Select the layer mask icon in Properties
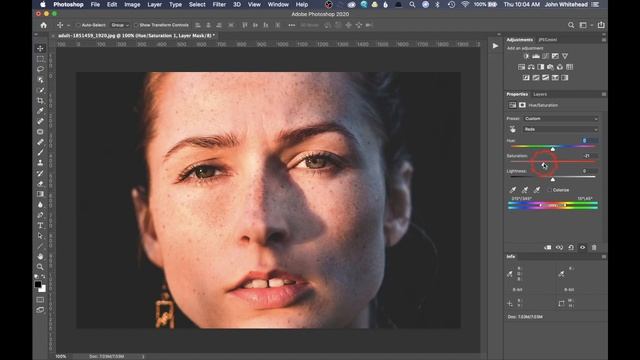The width and height of the screenshot is (640, 360). pyautogui.click(x=522, y=105)
